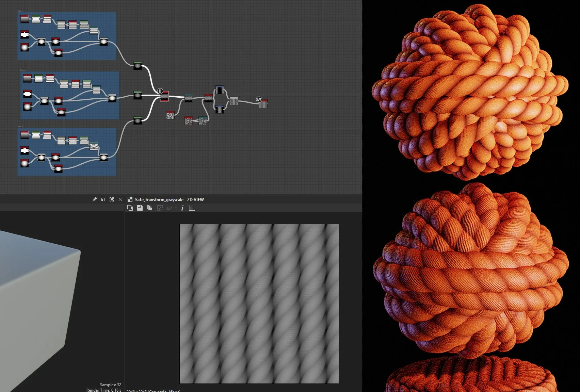Select the teal-header noise node below the graph
This screenshot has height=392, width=580.
[x=203, y=120]
